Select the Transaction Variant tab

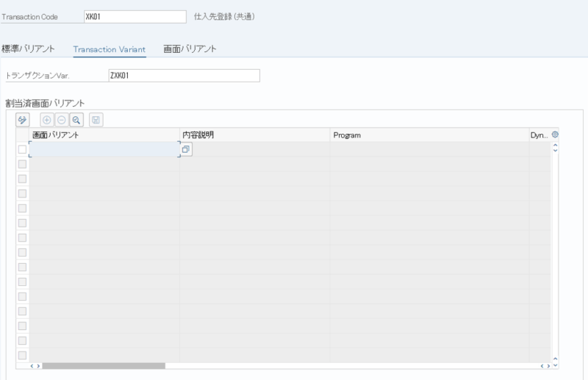point(110,49)
